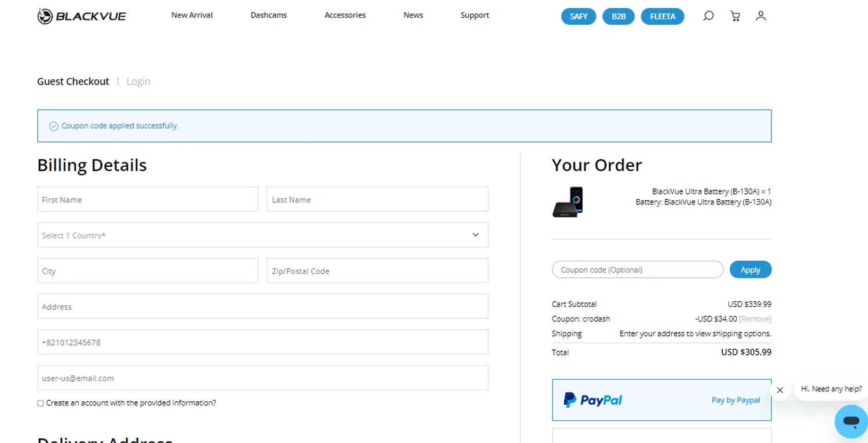868x443 pixels.
Task: Click the 'Your Order' heading
Action: tap(597, 166)
